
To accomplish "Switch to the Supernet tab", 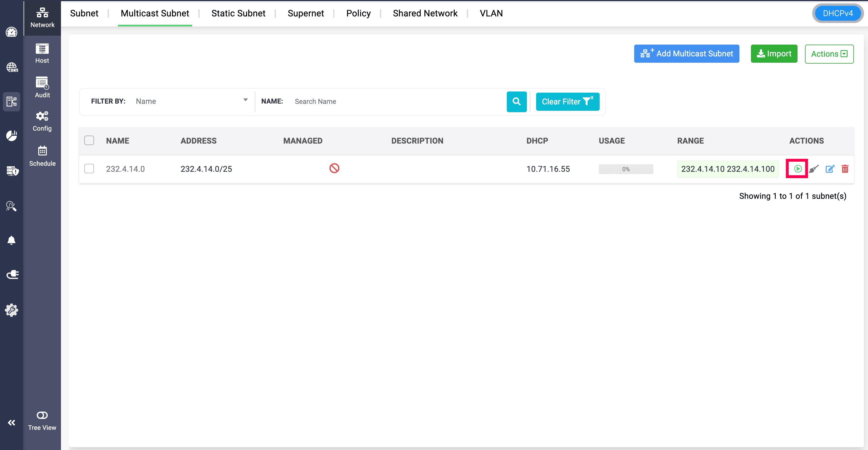I will [x=305, y=13].
